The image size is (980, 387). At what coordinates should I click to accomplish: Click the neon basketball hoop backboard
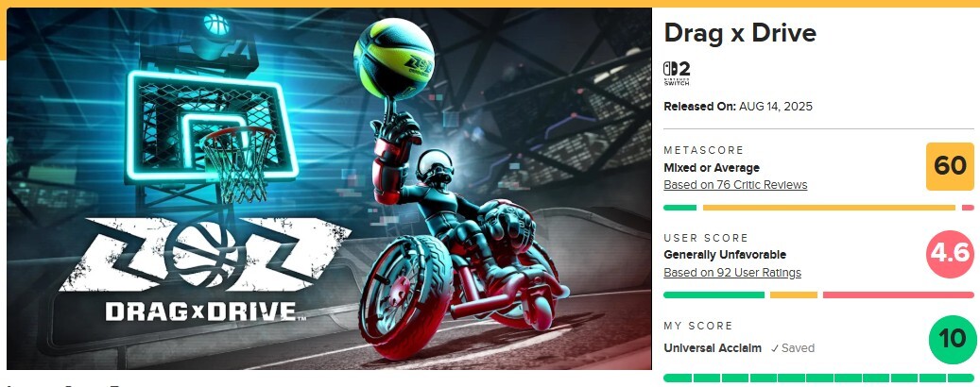point(210,126)
